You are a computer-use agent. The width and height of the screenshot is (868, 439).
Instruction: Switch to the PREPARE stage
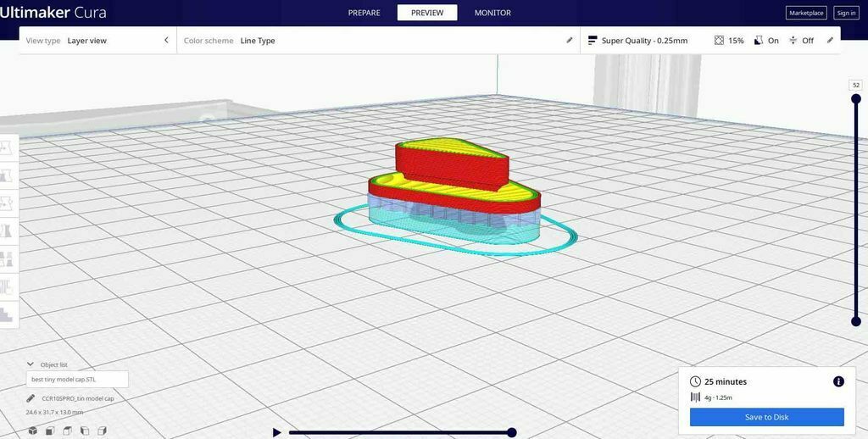click(x=364, y=13)
